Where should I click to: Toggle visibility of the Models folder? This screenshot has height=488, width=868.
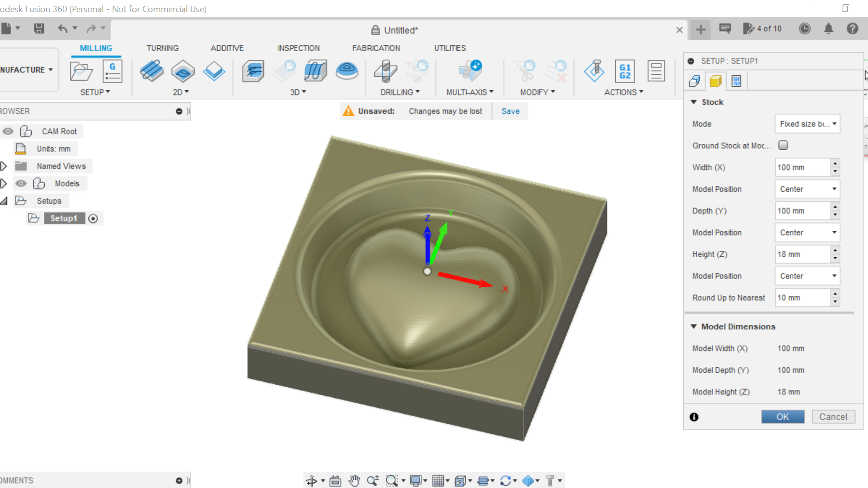click(21, 183)
